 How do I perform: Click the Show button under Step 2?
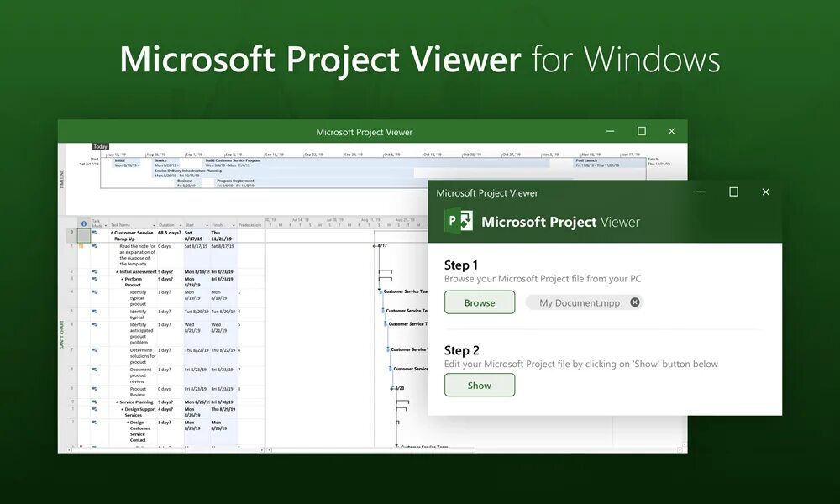pyautogui.click(x=480, y=385)
